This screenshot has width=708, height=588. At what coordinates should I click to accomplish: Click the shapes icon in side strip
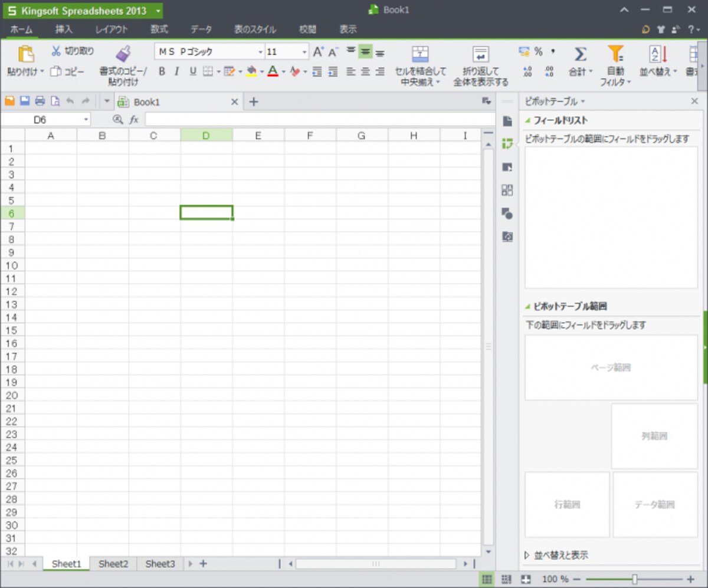pos(507,213)
